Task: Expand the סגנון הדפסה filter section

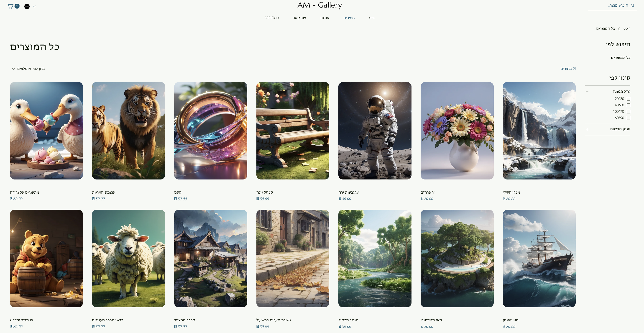Action: (587, 129)
